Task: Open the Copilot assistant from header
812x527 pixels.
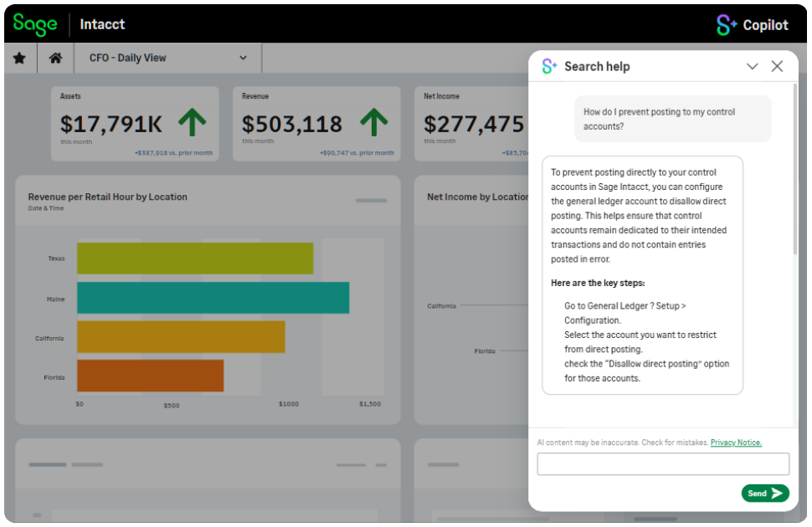Action: pyautogui.click(x=752, y=25)
